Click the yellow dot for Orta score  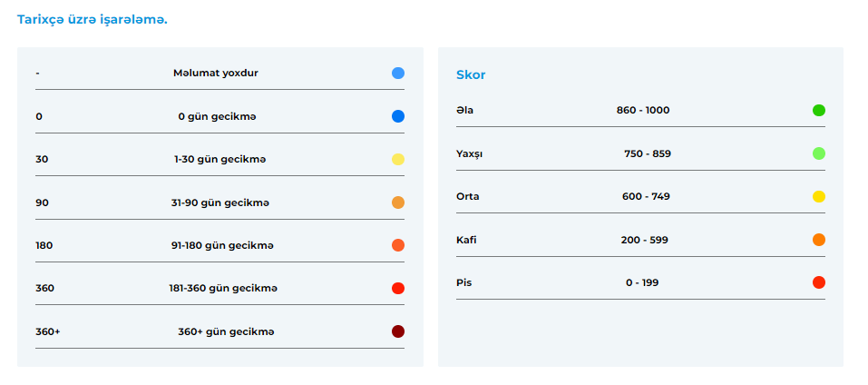click(x=819, y=197)
